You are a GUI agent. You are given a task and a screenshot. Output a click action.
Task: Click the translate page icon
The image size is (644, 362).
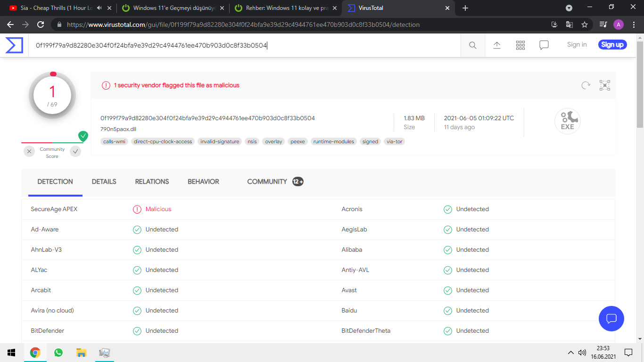[x=570, y=25]
